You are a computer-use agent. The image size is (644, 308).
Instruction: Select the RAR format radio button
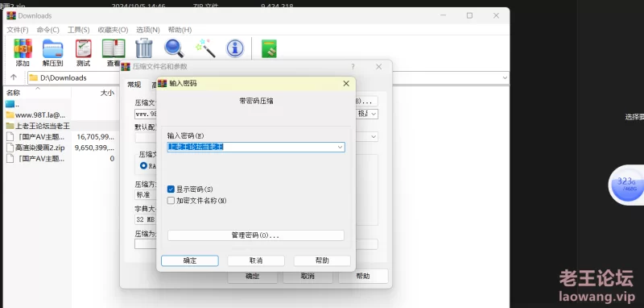[x=143, y=165]
